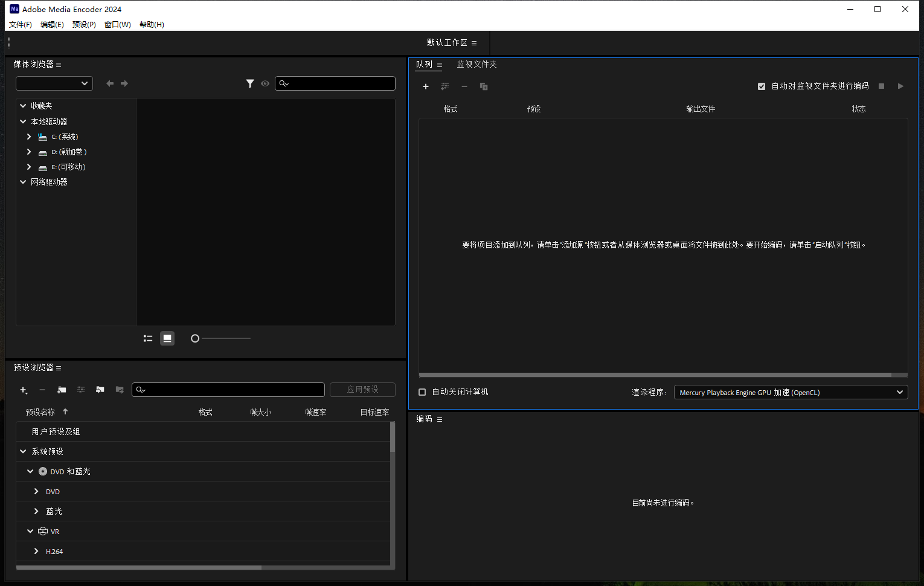Expand the C: (系统) drive
Image resolution: width=924 pixels, height=586 pixels.
coord(29,137)
